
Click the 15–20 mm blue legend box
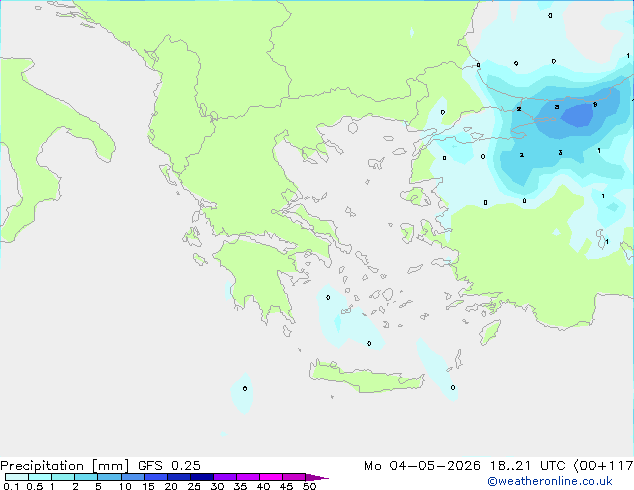click(156, 477)
